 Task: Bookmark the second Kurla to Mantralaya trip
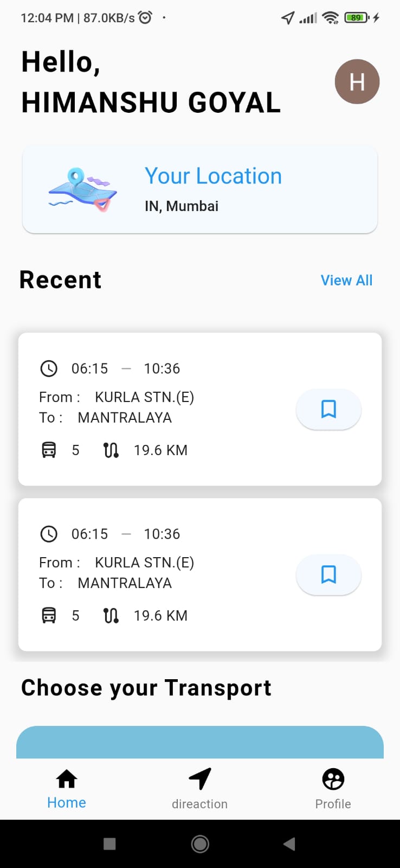point(328,575)
